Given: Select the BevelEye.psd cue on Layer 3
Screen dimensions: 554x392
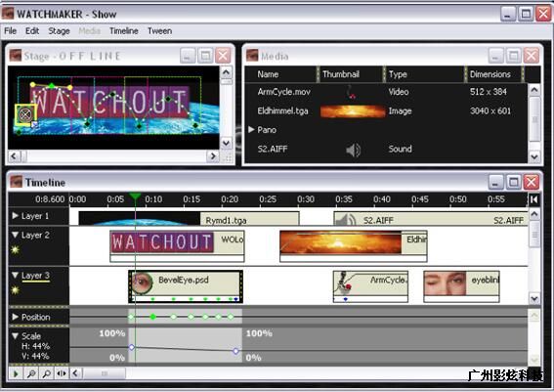Looking at the screenshot, I should coord(186,286).
